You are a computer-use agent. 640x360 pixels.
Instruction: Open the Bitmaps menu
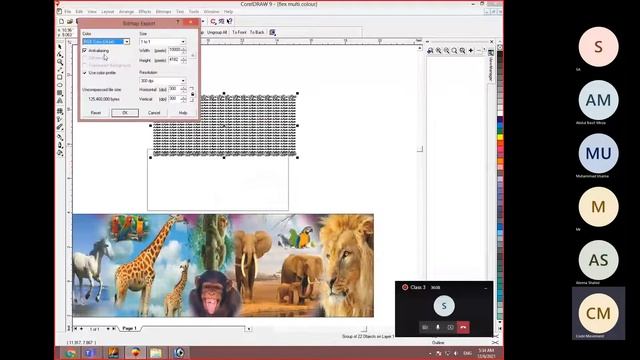point(163,12)
